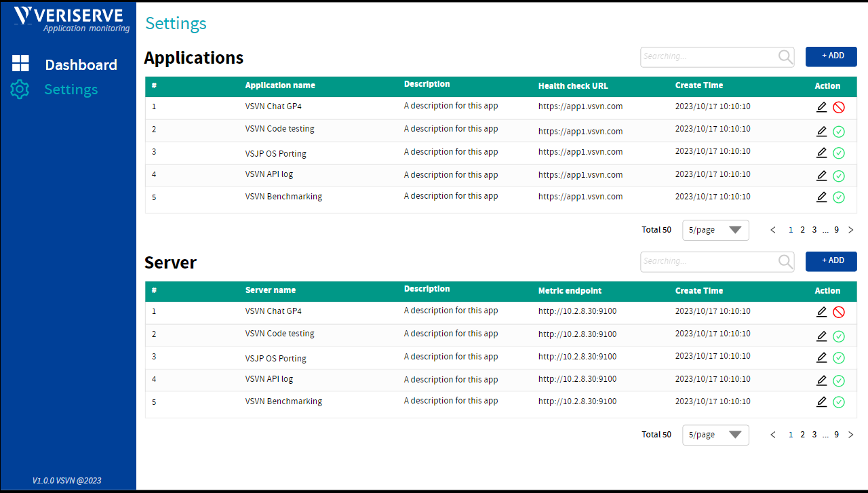The height and width of the screenshot is (493, 868).
Task: Select Settings in the left sidebar
Action: click(71, 89)
